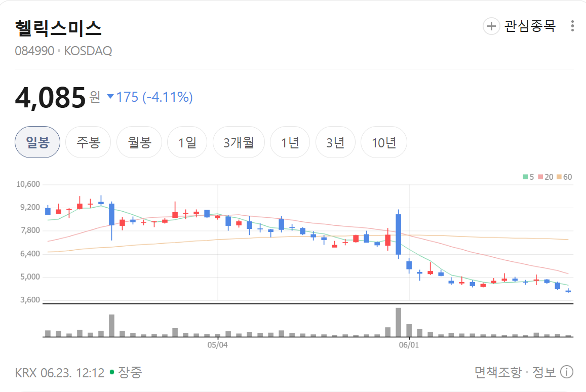
Task: Click the green market-open status dot
Action: tap(112, 372)
